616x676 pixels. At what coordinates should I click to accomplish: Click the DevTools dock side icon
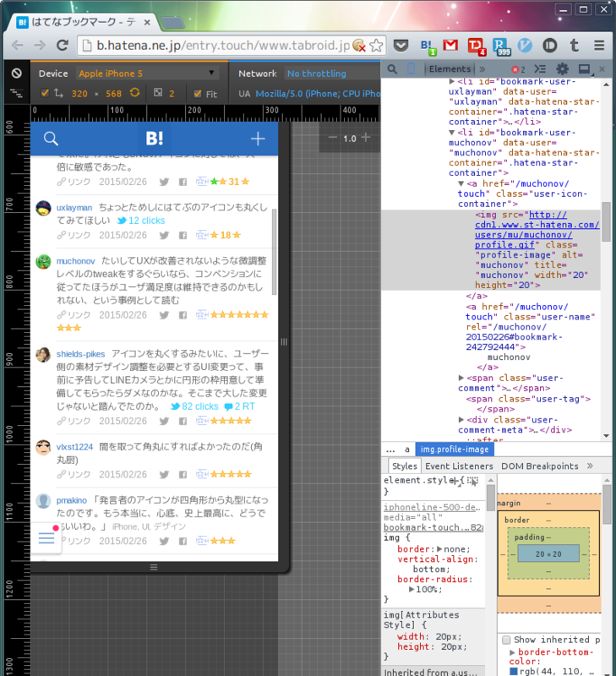point(585,69)
